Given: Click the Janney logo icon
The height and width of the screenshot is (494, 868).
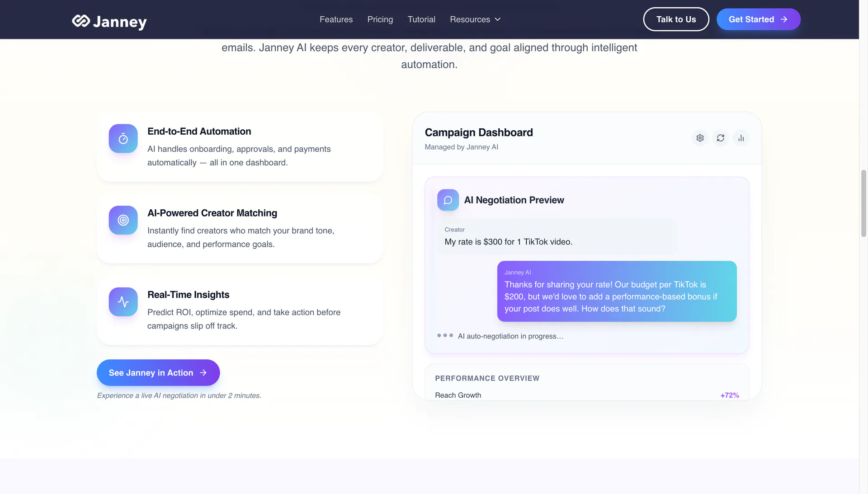Looking at the screenshot, I should pyautogui.click(x=81, y=21).
